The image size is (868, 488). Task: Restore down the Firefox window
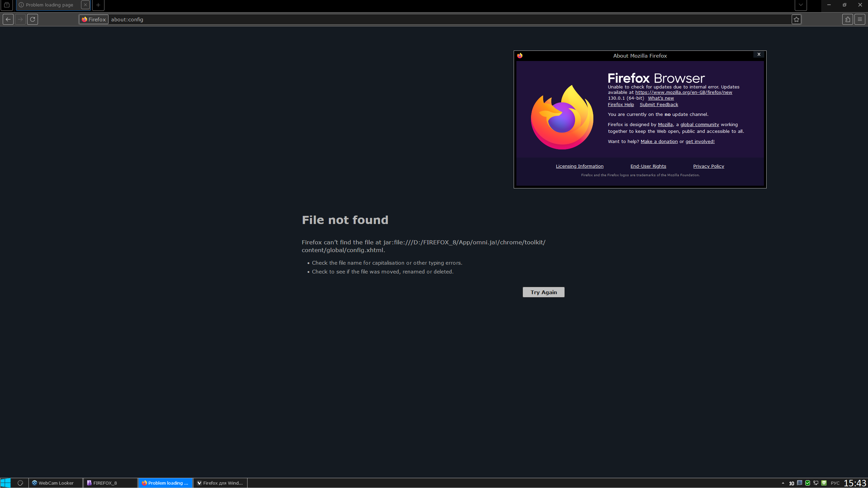point(844,5)
